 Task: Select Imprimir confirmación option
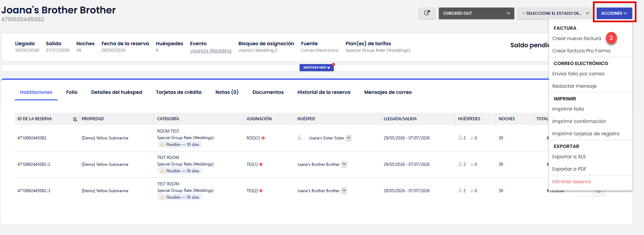579,121
